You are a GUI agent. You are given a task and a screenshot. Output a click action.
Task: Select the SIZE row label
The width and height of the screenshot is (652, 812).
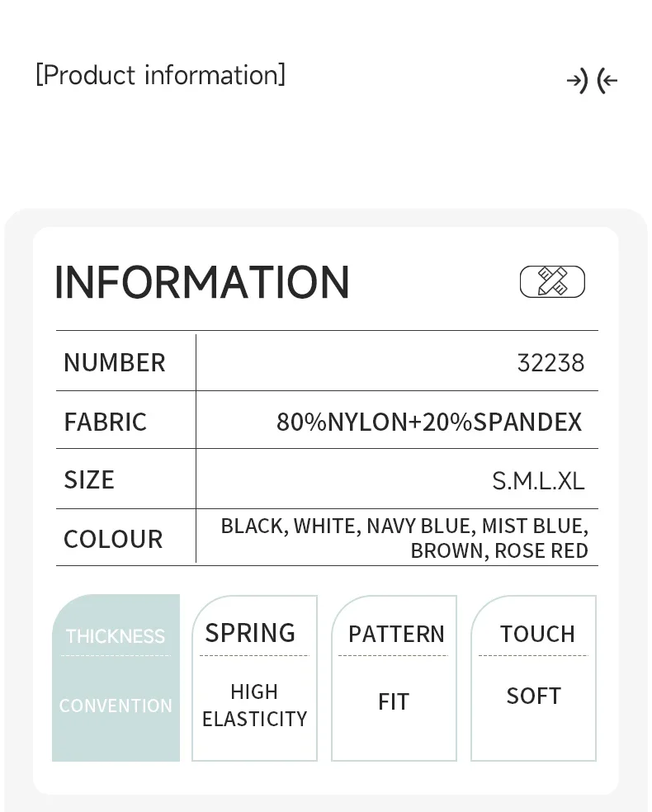(89, 479)
